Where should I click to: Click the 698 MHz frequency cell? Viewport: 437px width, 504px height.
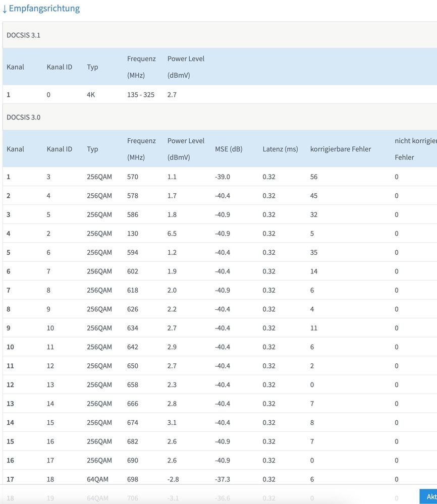click(133, 479)
